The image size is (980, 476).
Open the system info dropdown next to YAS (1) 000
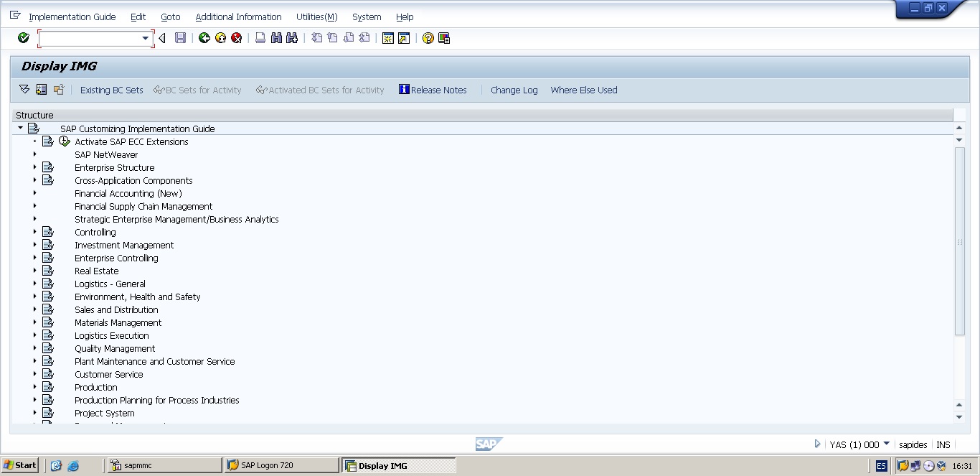point(887,444)
